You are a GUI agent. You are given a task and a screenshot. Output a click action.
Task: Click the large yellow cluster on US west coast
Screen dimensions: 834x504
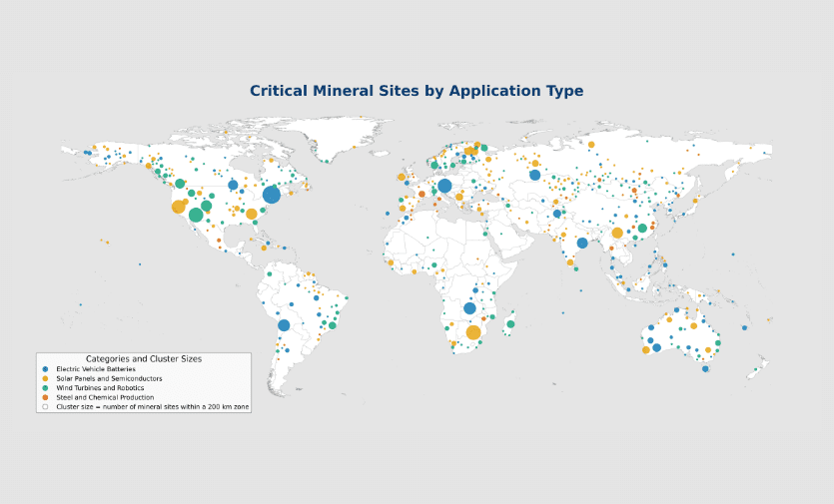178,208
